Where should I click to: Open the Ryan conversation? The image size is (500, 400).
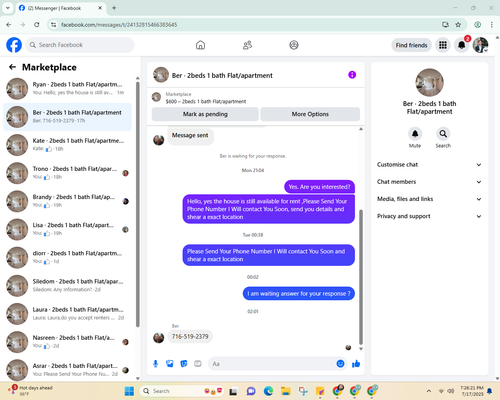pos(67,89)
